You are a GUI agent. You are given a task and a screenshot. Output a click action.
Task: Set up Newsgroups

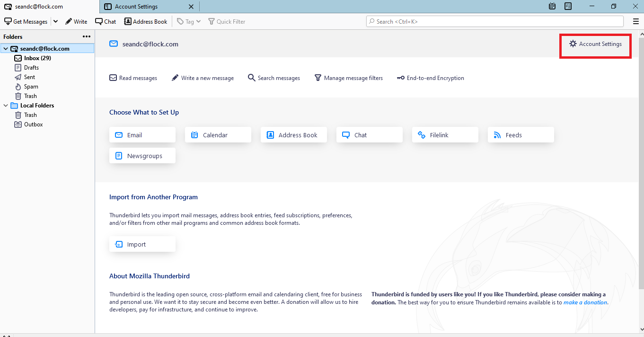click(x=142, y=156)
